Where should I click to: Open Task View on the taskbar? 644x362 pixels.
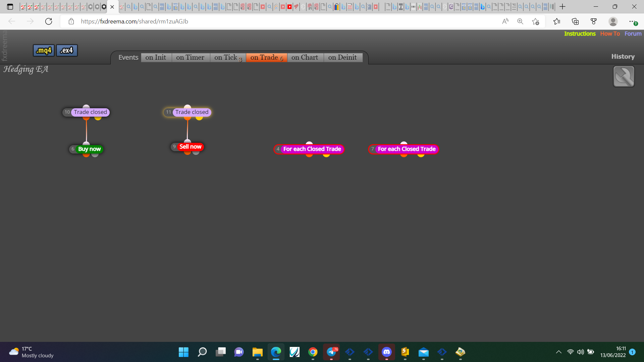click(x=220, y=352)
